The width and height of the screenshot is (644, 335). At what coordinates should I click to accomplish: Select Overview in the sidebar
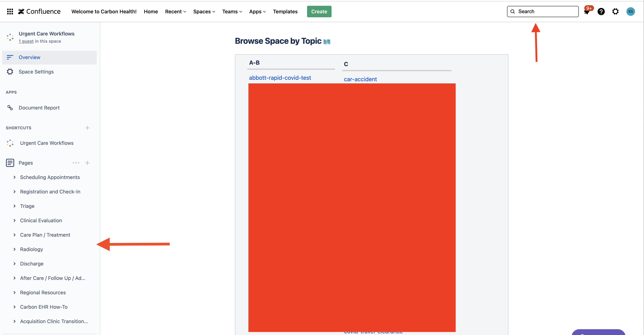[x=49, y=57]
